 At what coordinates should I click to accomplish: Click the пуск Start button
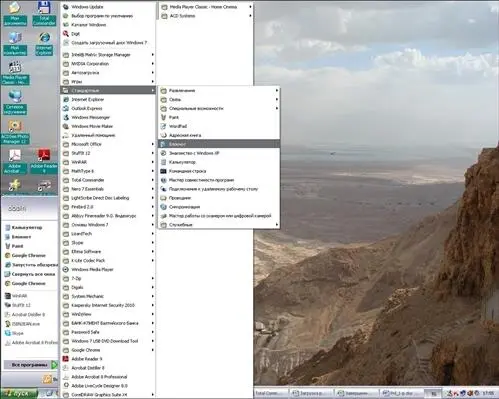(x=19, y=394)
